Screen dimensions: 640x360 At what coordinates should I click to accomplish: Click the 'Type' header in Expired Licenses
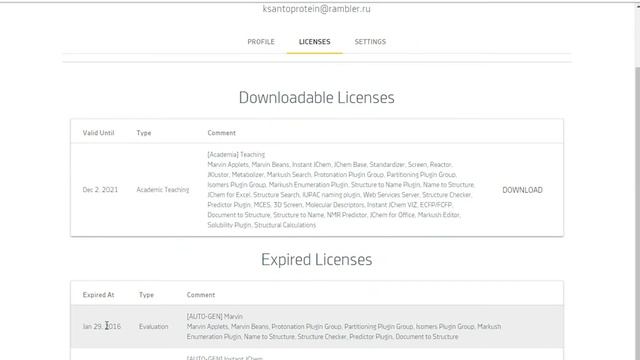tap(146, 295)
